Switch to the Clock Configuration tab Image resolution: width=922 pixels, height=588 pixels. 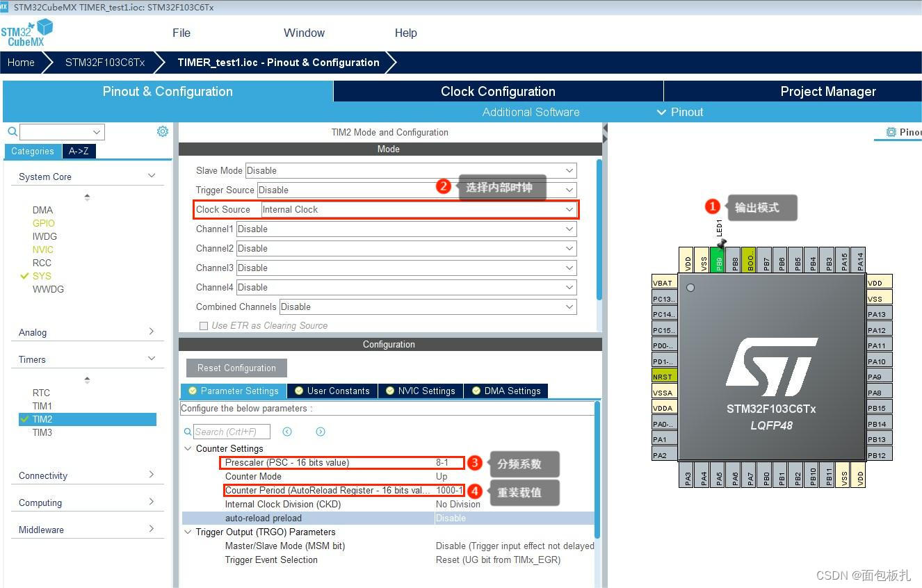pos(498,91)
